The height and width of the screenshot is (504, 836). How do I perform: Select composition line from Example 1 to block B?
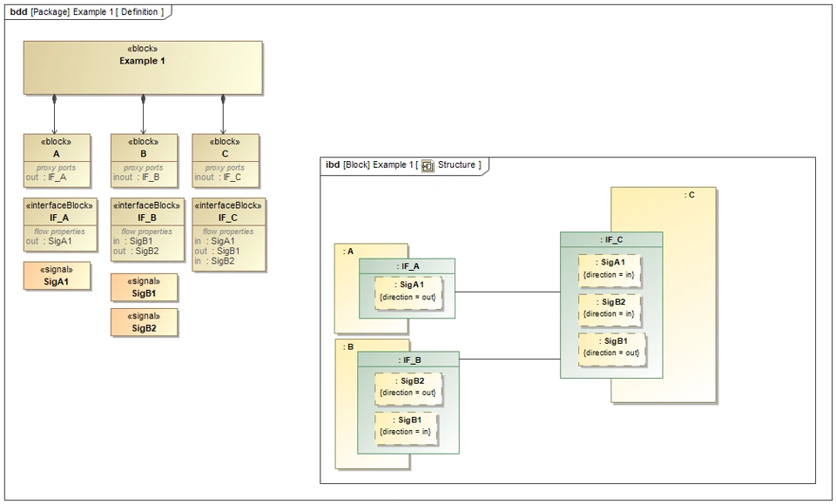(x=143, y=115)
